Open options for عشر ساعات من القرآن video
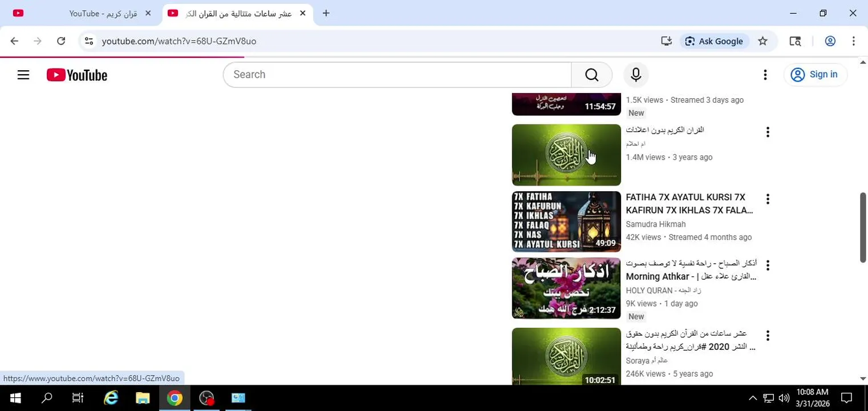The height and width of the screenshot is (411, 868). pos(768,336)
